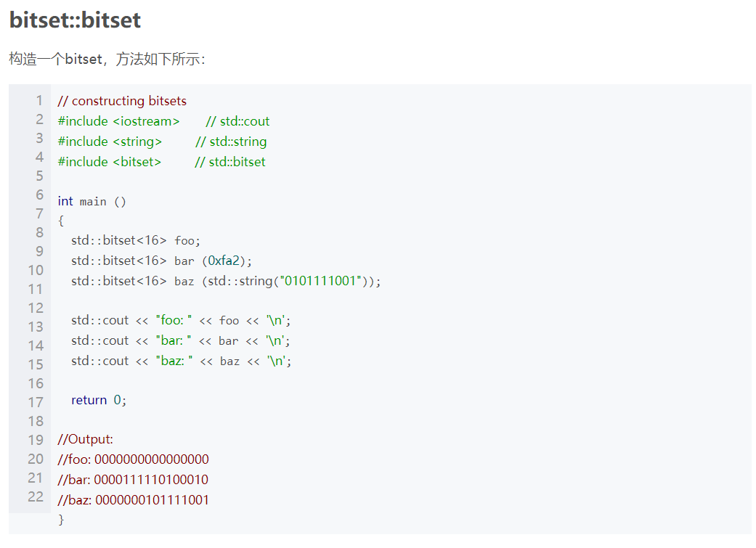Screen dimensions: 756x548
Task: Click the #include <string> directive
Action: click(x=110, y=142)
